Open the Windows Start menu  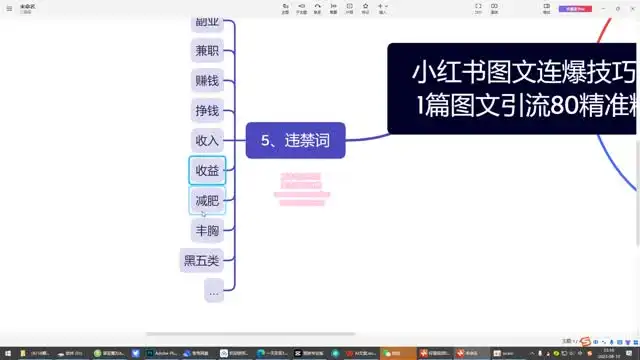click(8, 353)
